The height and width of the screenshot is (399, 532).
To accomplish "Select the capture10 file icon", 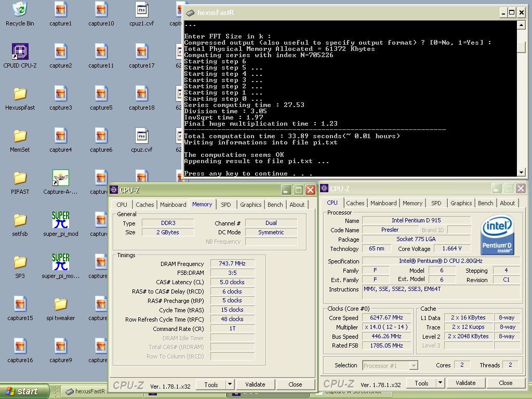I will (x=101, y=9).
